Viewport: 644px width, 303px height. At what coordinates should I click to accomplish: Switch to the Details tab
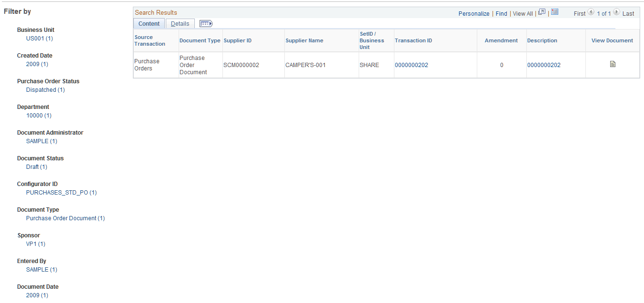[180, 23]
